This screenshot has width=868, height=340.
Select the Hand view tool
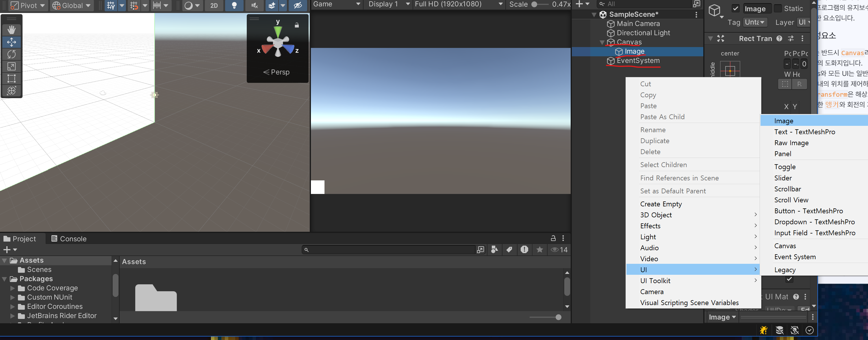[x=12, y=30]
